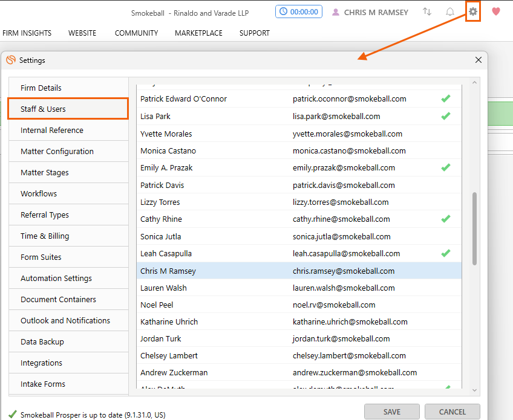
Task: Select Noel Peel in staff list
Action: point(299,305)
